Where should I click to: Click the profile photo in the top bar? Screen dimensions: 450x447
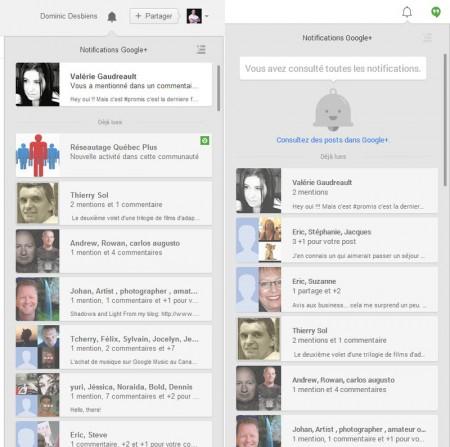coord(194,16)
